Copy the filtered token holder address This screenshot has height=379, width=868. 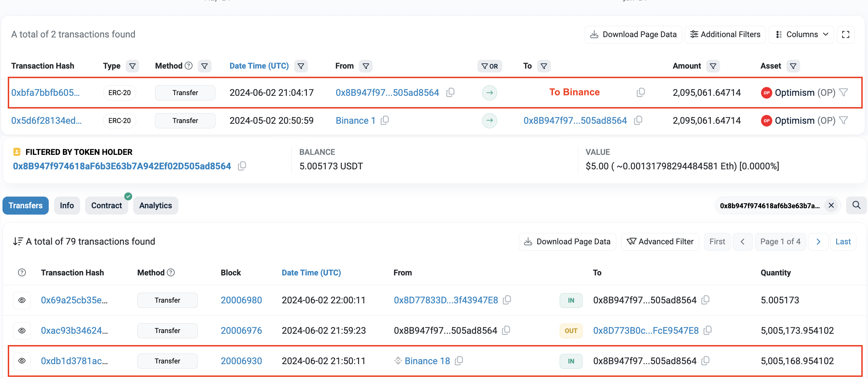point(242,166)
